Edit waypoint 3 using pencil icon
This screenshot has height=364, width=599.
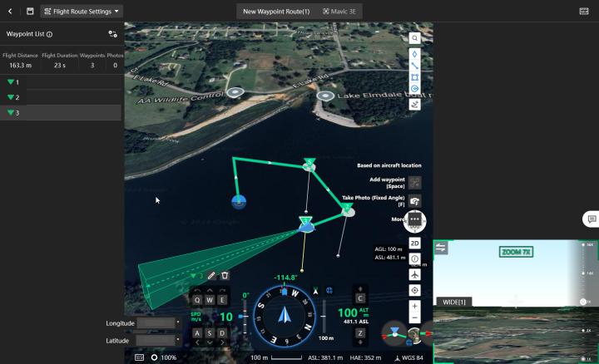click(x=211, y=275)
